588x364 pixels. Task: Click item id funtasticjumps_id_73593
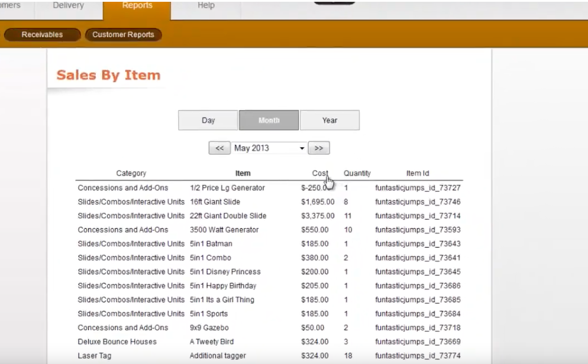click(418, 229)
